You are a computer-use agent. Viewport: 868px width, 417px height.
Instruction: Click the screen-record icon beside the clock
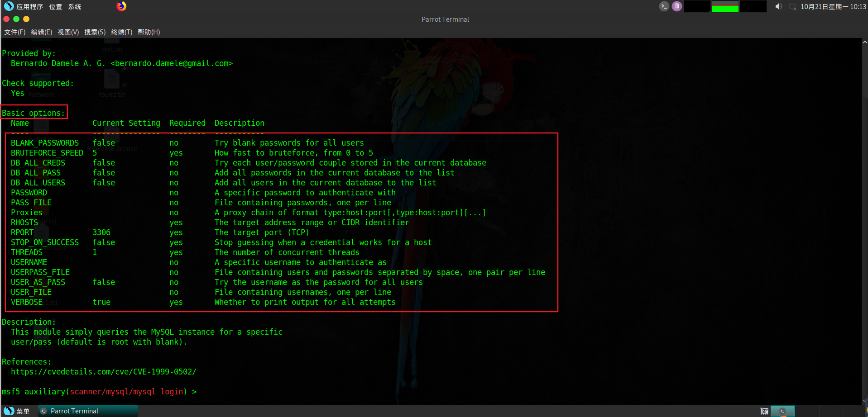point(792,6)
